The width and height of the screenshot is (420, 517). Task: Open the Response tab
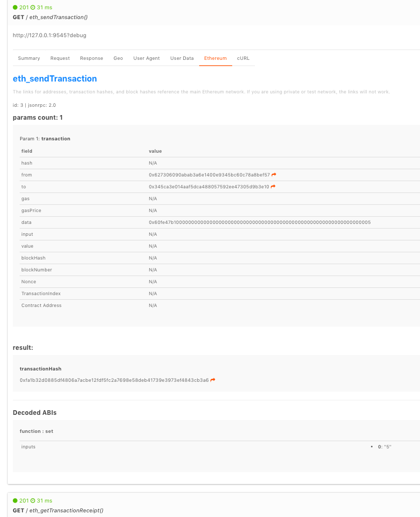[x=92, y=58]
